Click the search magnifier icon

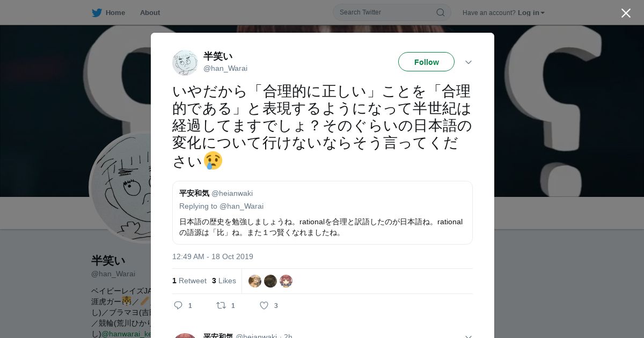pos(440,12)
